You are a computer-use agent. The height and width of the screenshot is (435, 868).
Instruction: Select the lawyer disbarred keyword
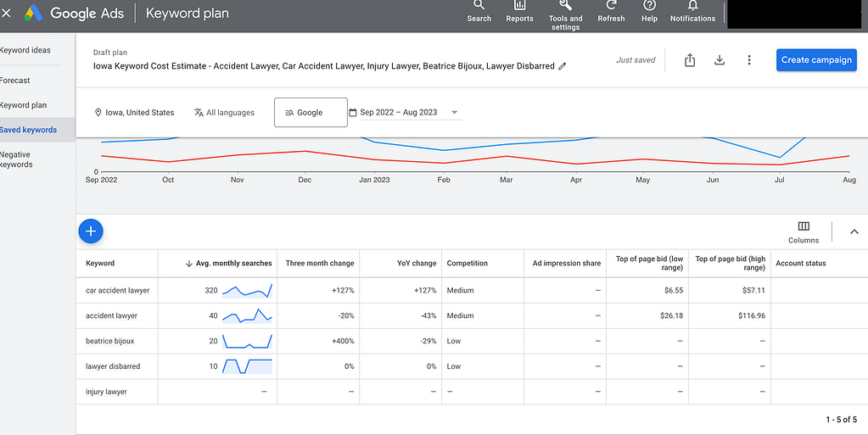[x=113, y=366]
